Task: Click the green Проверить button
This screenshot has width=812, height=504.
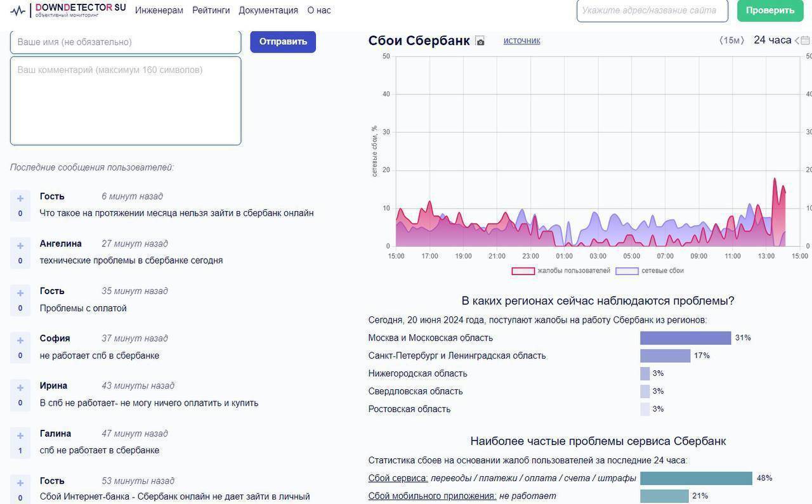Action: click(770, 10)
